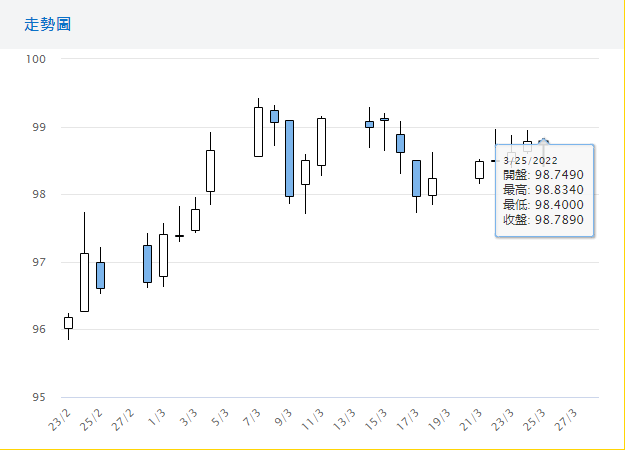The width and height of the screenshot is (626, 450).
Task: Click the 100 y-axis price label
Action: click(x=38, y=59)
